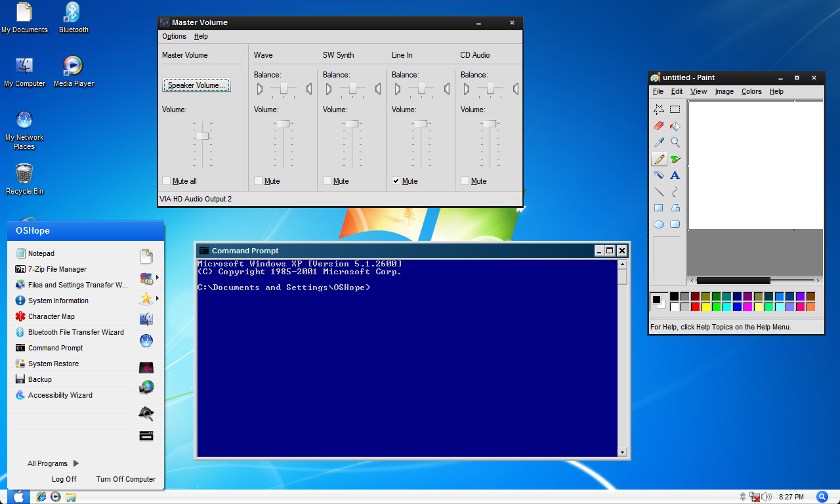Viewport: 840px width, 504px height.
Task: Pick the Rectangle shape tool in Paint
Action: point(659,208)
